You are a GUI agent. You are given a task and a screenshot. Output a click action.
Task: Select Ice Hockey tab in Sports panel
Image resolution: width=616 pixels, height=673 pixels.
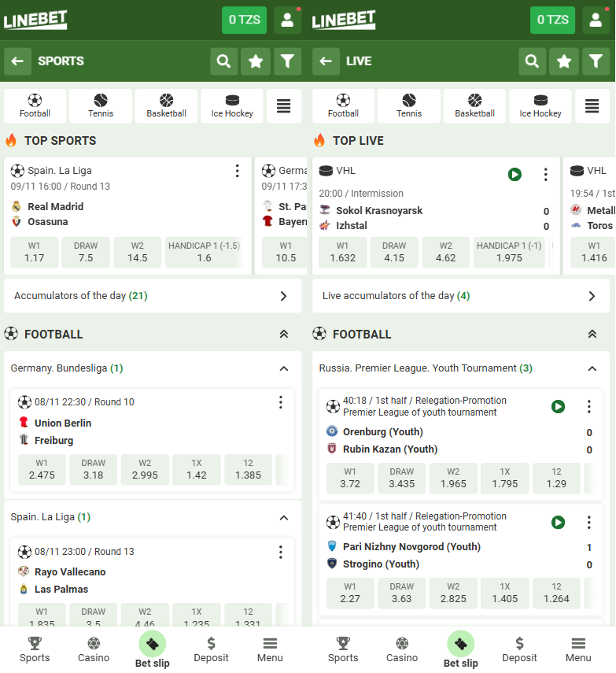click(x=232, y=106)
